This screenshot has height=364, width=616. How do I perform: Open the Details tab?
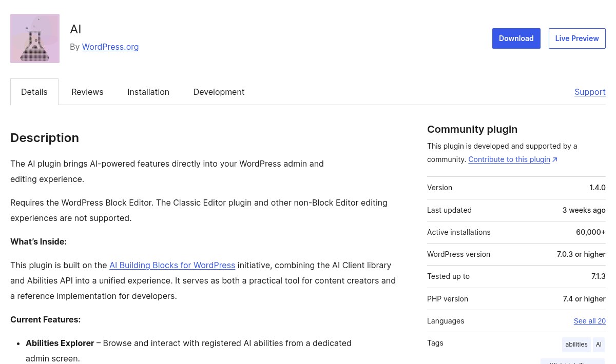click(x=34, y=92)
